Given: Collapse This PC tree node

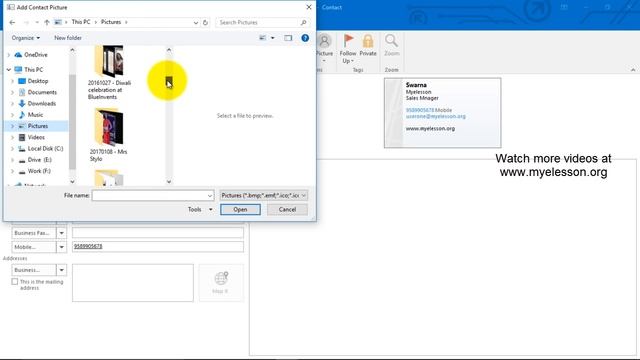Looking at the screenshot, I should [x=9, y=70].
